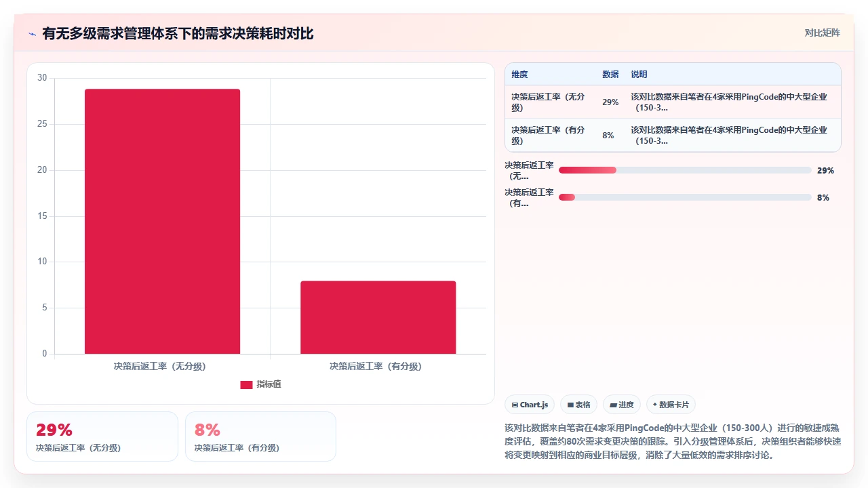Click the 29% progress bar
Image resolution: width=868 pixels, height=488 pixels.
(x=685, y=170)
